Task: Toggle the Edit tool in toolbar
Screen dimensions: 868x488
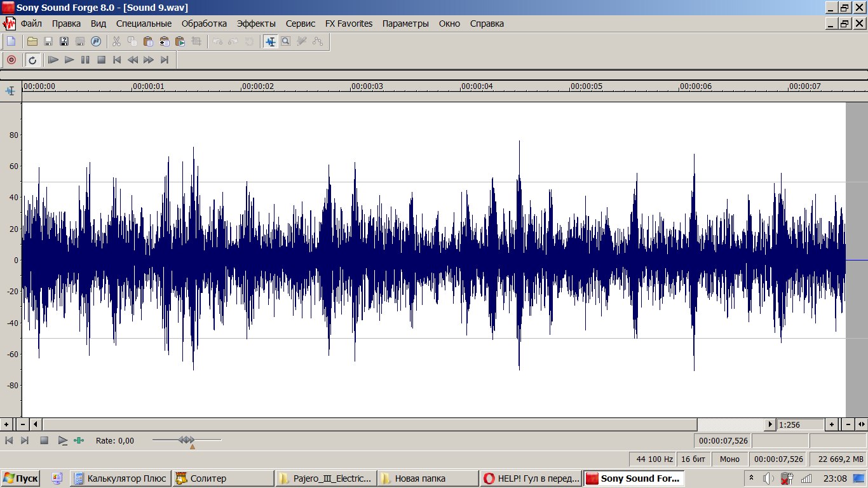Action: 271,41
